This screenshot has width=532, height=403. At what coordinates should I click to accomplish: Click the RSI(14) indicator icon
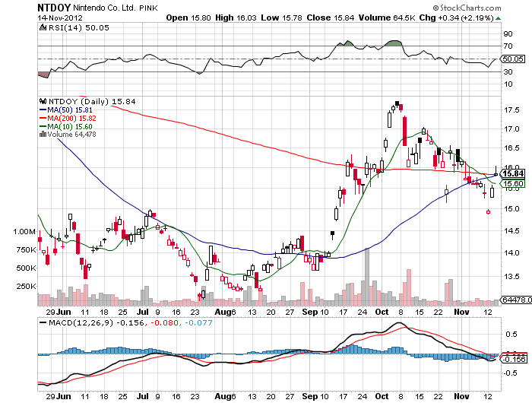click(43, 27)
